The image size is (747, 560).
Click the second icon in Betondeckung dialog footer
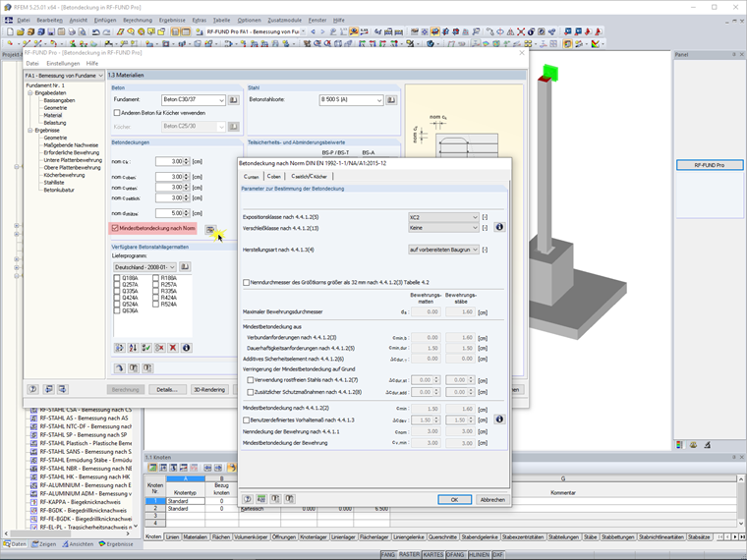click(261, 499)
